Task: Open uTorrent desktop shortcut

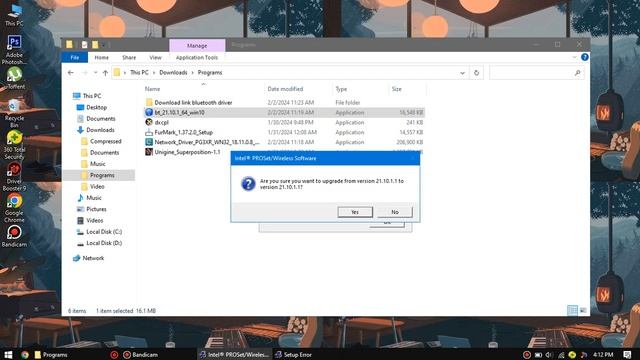Action: click(14, 78)
